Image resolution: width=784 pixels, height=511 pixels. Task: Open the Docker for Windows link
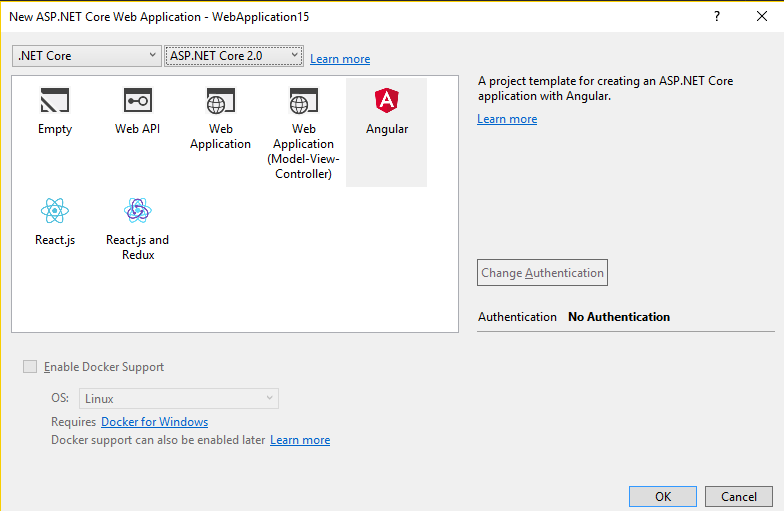(x=154, y=422)
